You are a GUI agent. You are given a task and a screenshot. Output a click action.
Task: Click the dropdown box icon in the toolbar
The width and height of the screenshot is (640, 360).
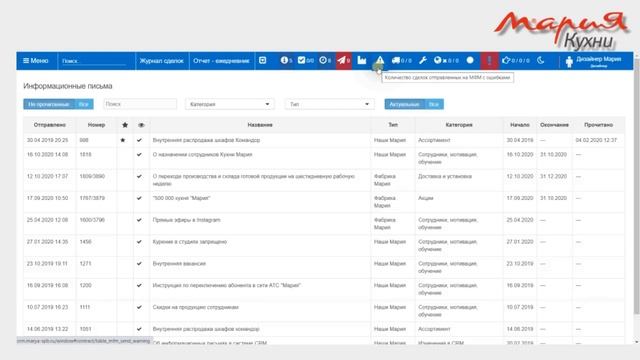263,60
